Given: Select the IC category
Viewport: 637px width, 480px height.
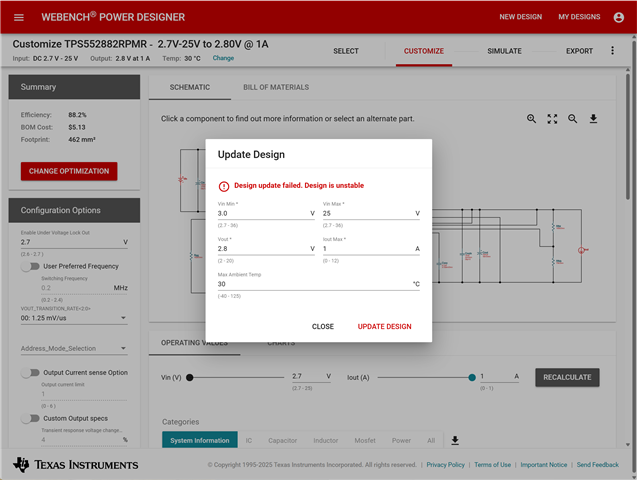Looking at the screenshot, I should point(249,440).
